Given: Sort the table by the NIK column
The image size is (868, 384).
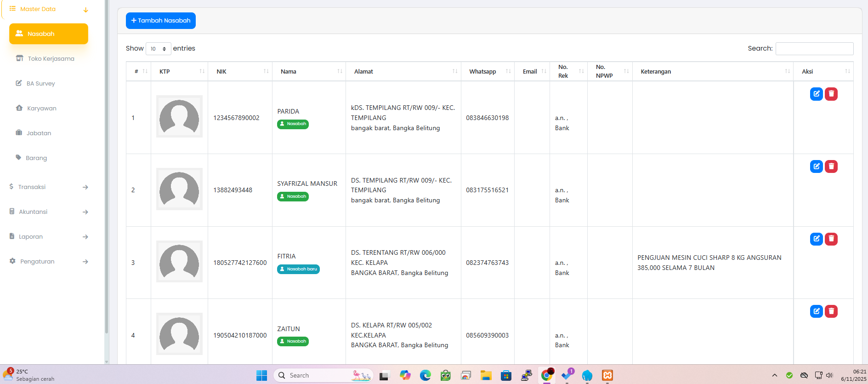Looking at the screenshot, I should coord(240,71).
